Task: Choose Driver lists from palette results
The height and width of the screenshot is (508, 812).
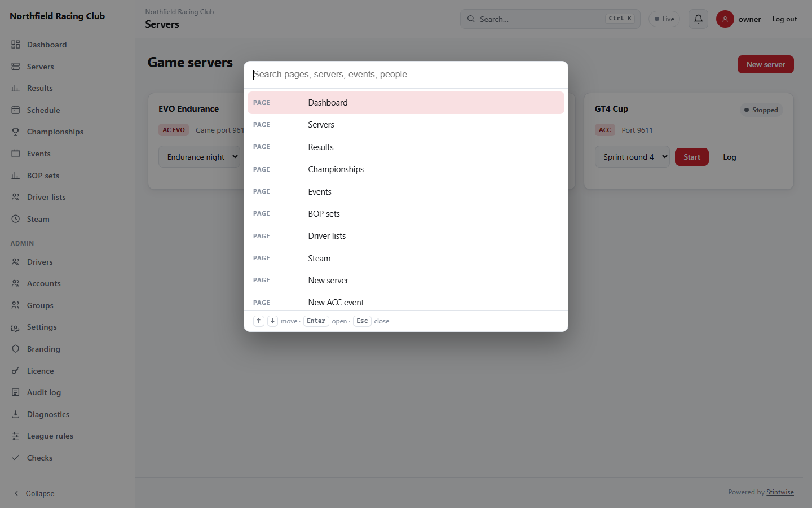Action: 406,236
